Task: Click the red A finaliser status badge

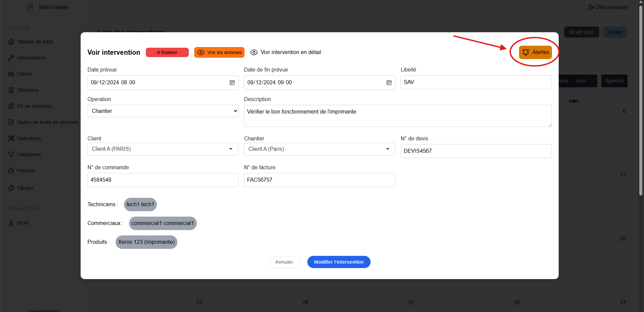Action: pyautogui.click(x=167, y=52)
